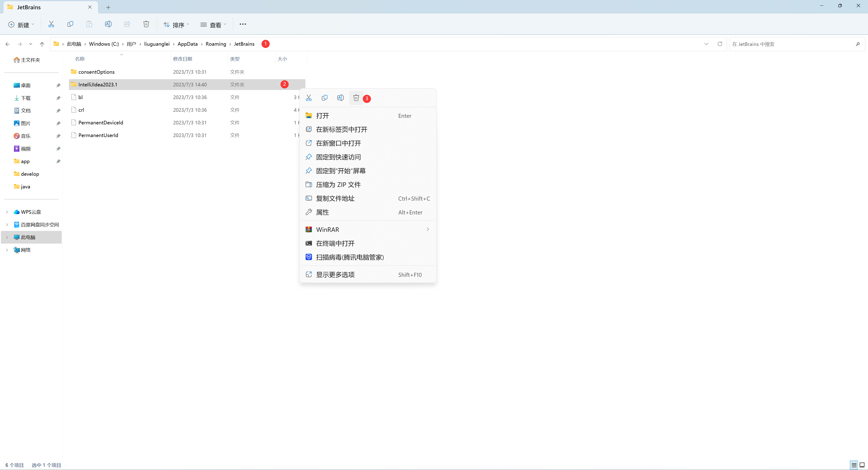Screen dimensions: 868x470
Task: Open 主文件夹 in the sidebar
Action: pyautogui.click(x=27, y=60)
